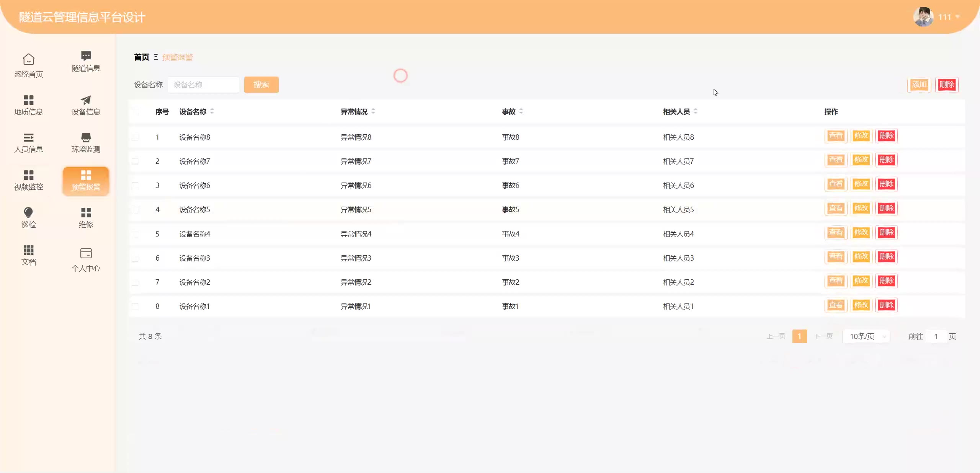Click 修改 for 设备名称6 row
This screenshot has width=980, height=473.
tap(861, 184)
